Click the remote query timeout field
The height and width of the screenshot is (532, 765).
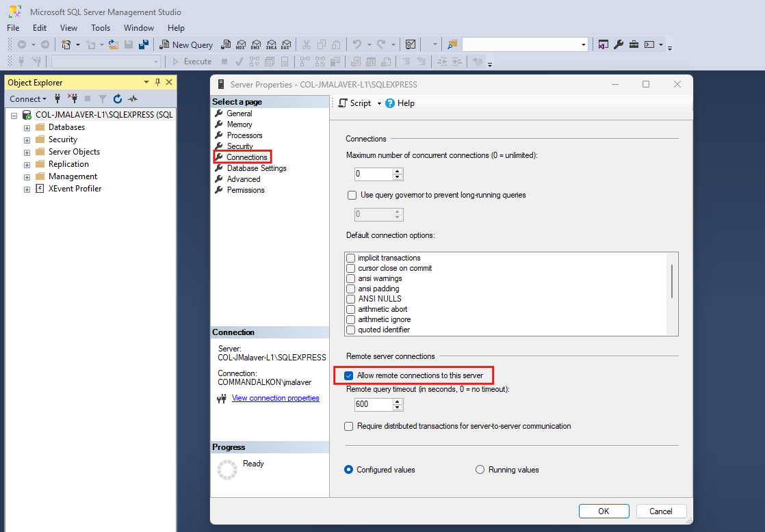tap(373, 404)
